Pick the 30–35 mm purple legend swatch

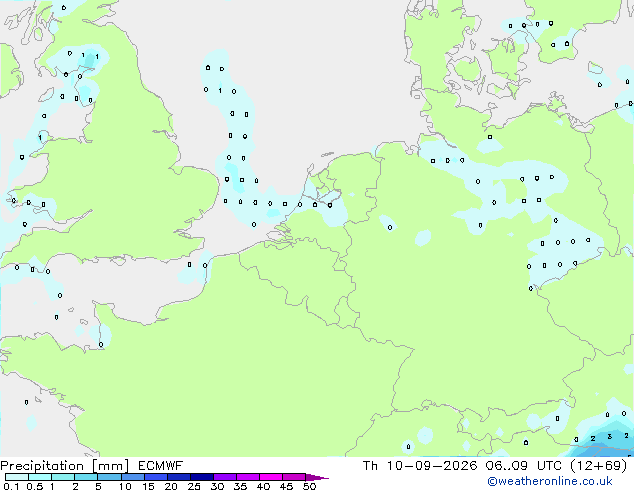click(224, 477)
